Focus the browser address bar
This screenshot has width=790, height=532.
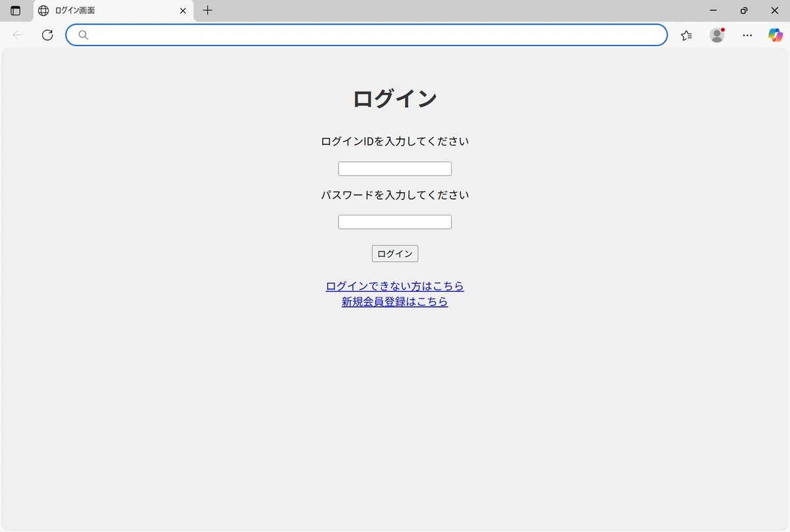[x=367, y=35]
